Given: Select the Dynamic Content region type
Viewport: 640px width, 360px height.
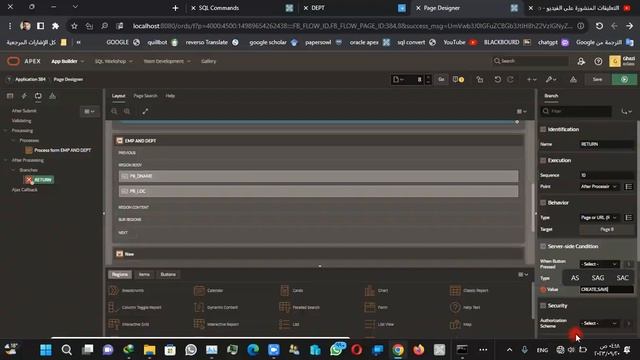Looking at the screenshot, I should click(216, 307).
